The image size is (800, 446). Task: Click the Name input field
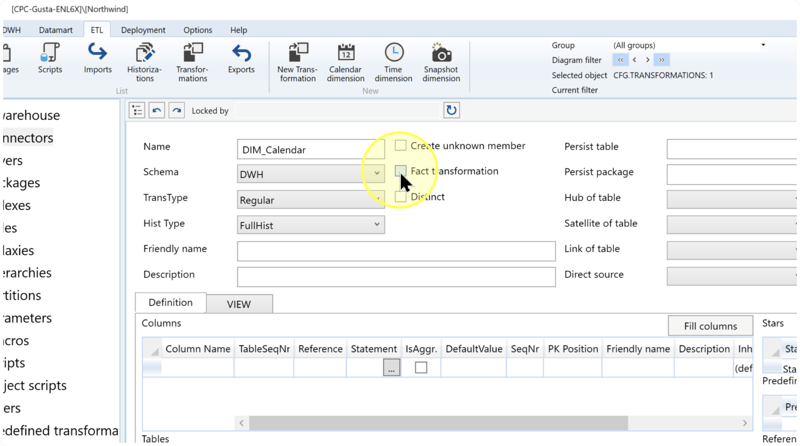point(311,150)
